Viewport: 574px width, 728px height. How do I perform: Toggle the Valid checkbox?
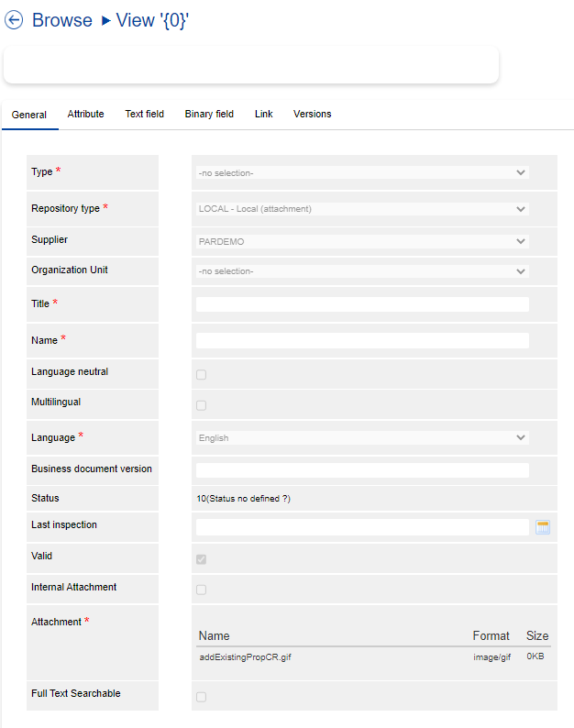[x=201, y=559]
